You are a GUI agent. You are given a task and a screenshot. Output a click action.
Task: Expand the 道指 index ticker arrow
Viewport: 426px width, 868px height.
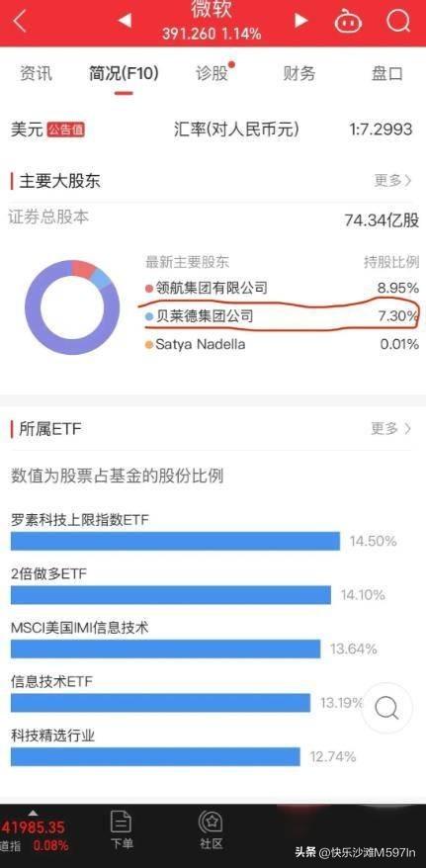click(x=34, y=814)
